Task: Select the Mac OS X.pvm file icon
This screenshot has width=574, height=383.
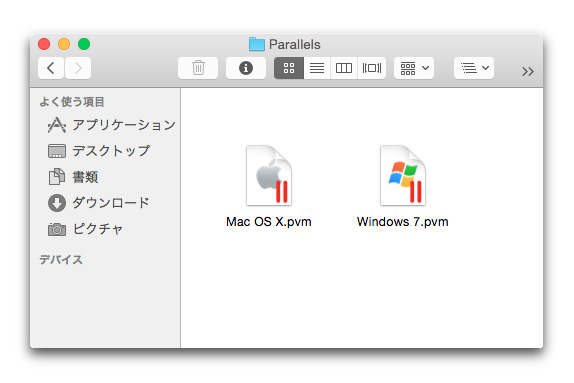Action: click(x=269, y=175)
